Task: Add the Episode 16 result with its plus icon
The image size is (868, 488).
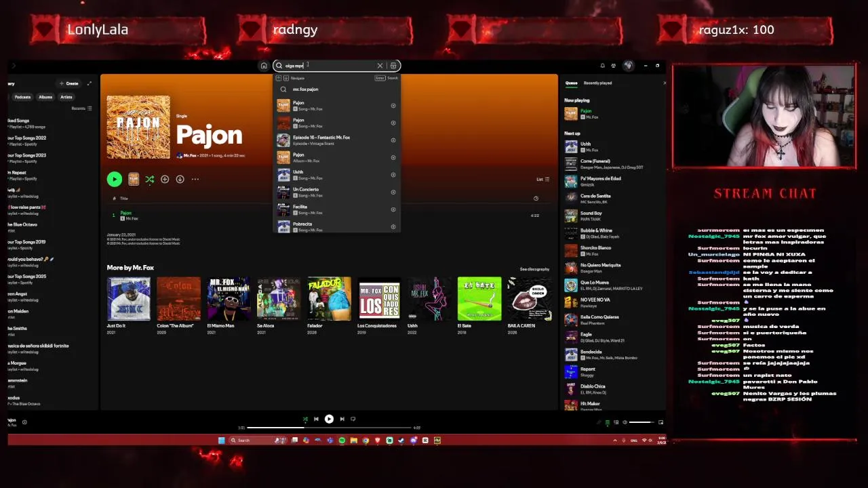Action: coord(393,140)
